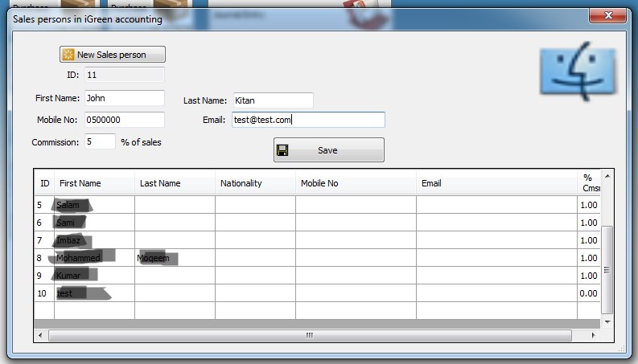
Task: Click the 0.00 commission value
Action: pyautogui.click(x=589, y=293)
